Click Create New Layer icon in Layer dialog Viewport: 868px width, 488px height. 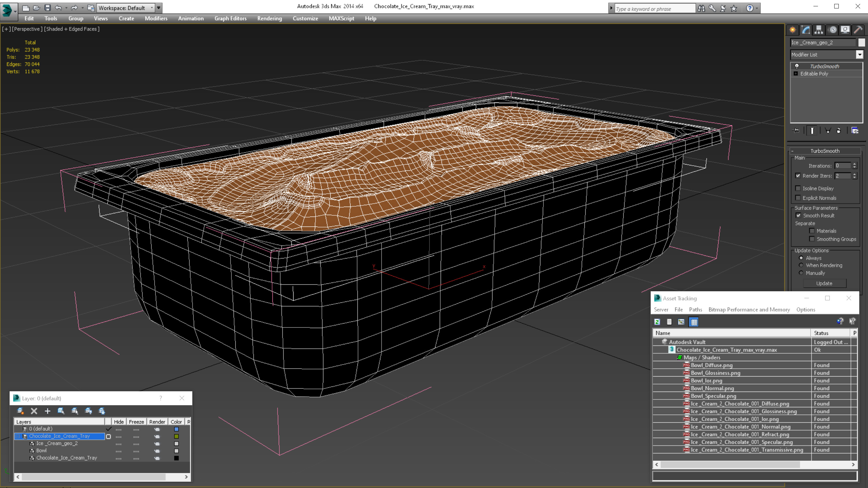pyautogui.click(x=20, y=411)
